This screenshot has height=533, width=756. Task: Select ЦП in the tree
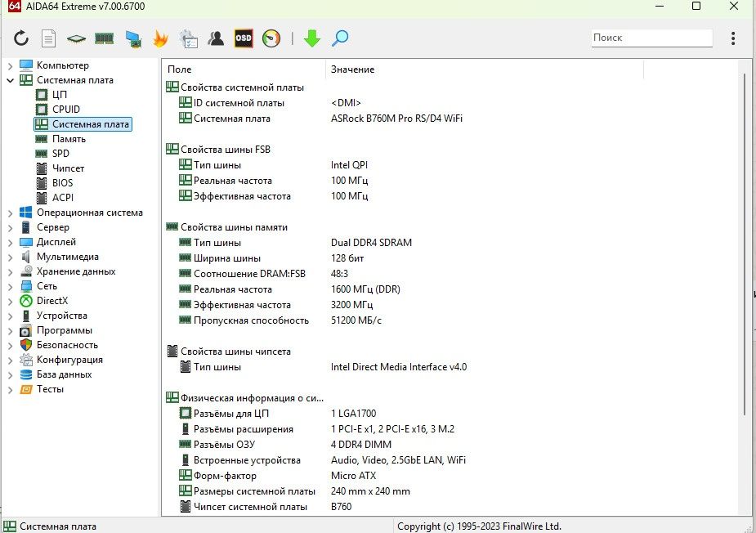pos(60,95)
